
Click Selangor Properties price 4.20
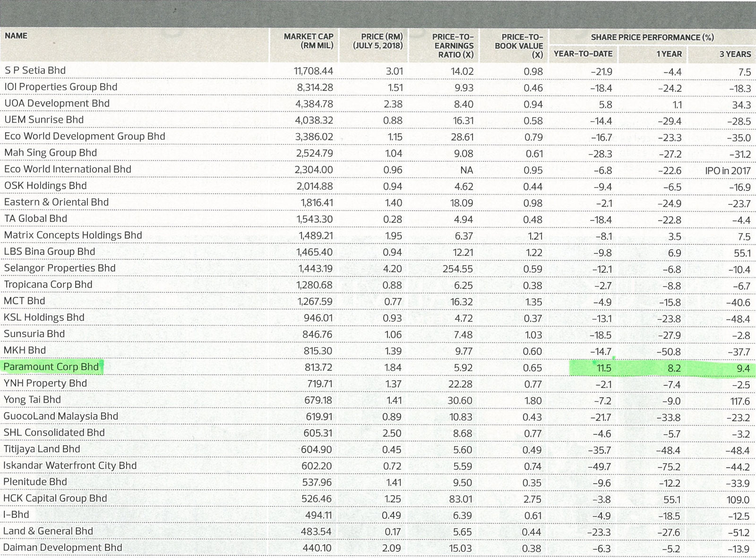pyautogui.click(x=392, y=269)
